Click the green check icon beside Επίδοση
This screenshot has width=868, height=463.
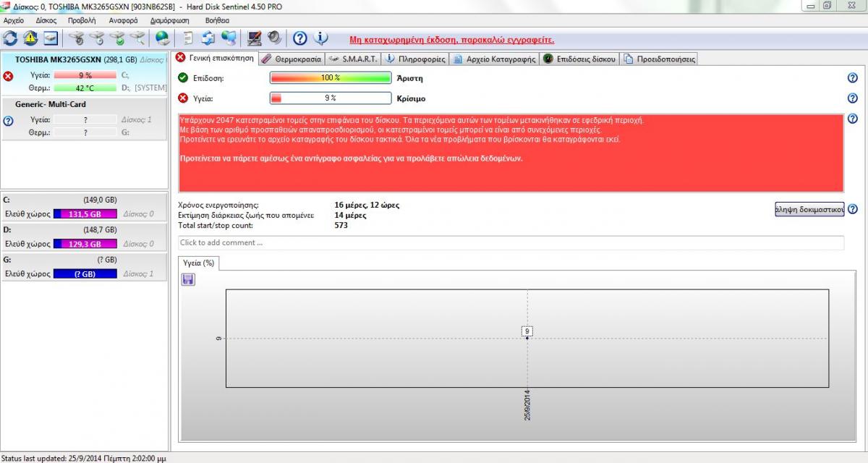[x=183, y=77]
